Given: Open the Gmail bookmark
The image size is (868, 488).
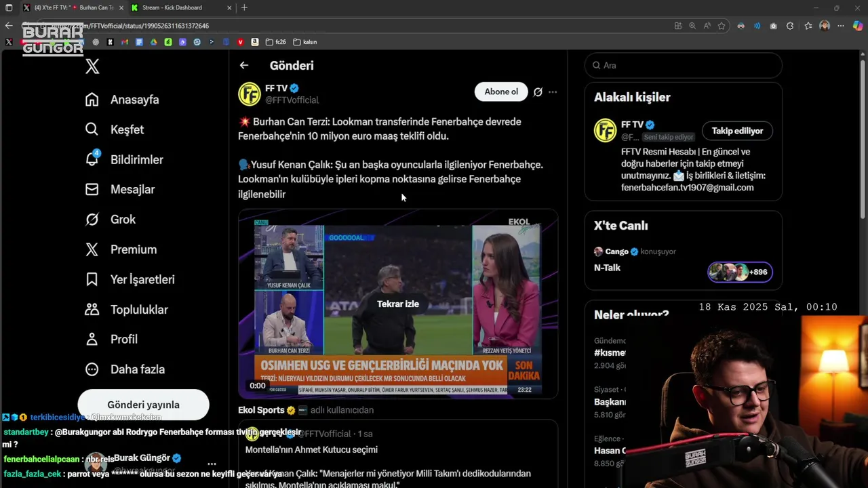Looking at the screenshot, I should pos(124,42).
